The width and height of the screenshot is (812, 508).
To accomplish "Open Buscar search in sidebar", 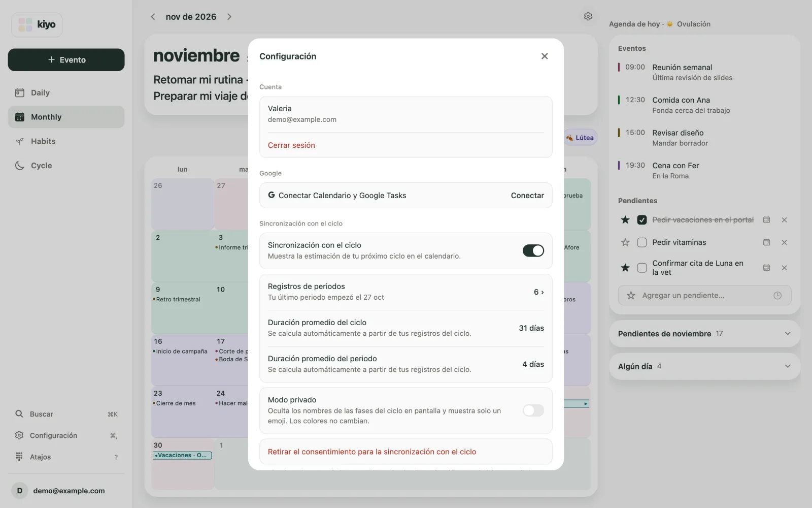I will tap(66, 414).
